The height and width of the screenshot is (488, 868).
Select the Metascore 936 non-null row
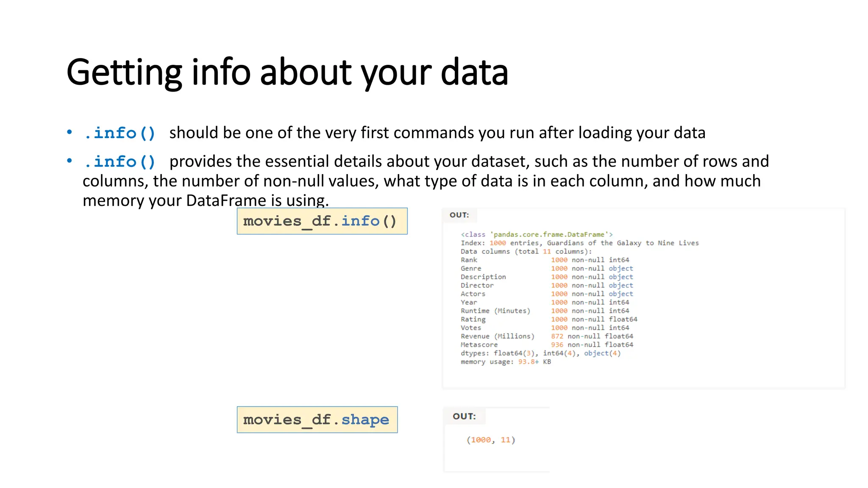[x=547, y=344]
